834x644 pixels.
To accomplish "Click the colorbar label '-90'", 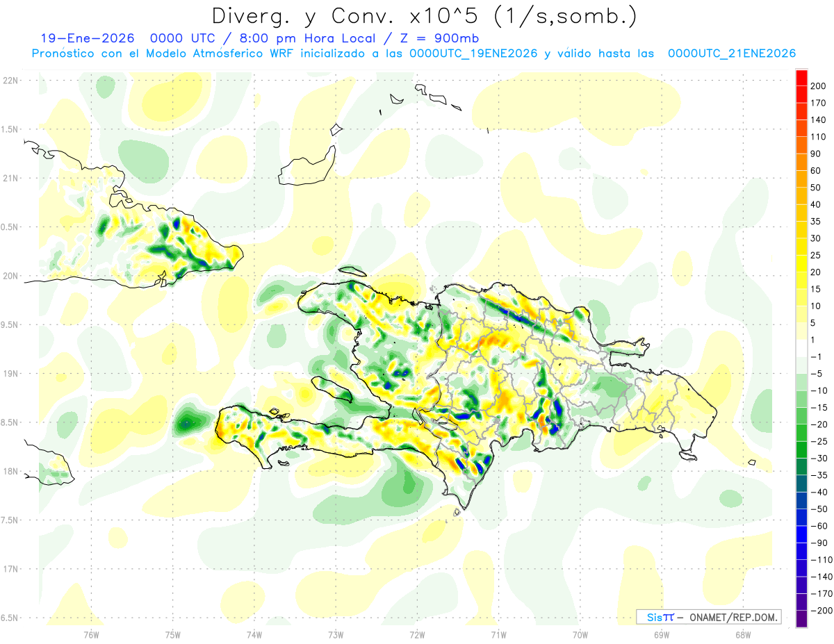I will (x=821, y=543).
